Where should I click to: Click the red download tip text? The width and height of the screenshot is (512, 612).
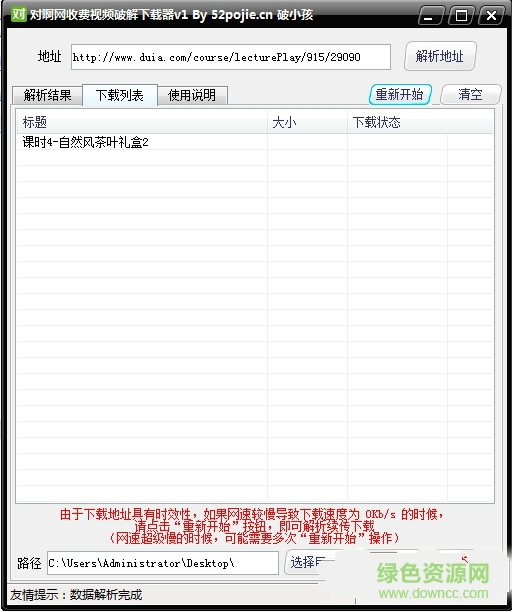pos(252,526)
